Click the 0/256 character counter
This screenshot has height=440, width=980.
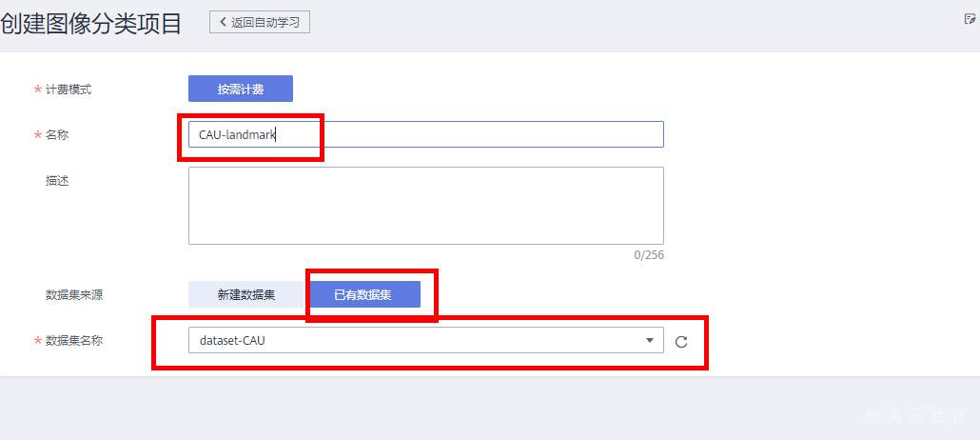pyautogui.click(x=649, y=255)
